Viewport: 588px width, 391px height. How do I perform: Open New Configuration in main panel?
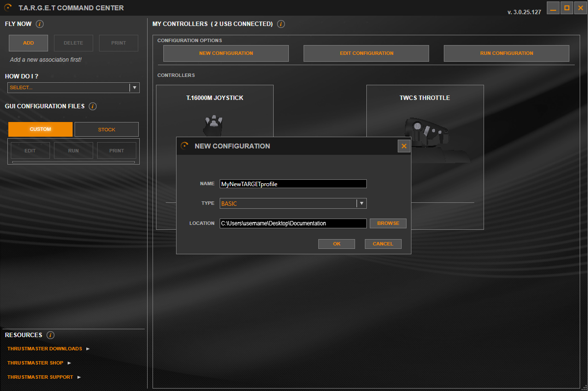pos(226,53)
